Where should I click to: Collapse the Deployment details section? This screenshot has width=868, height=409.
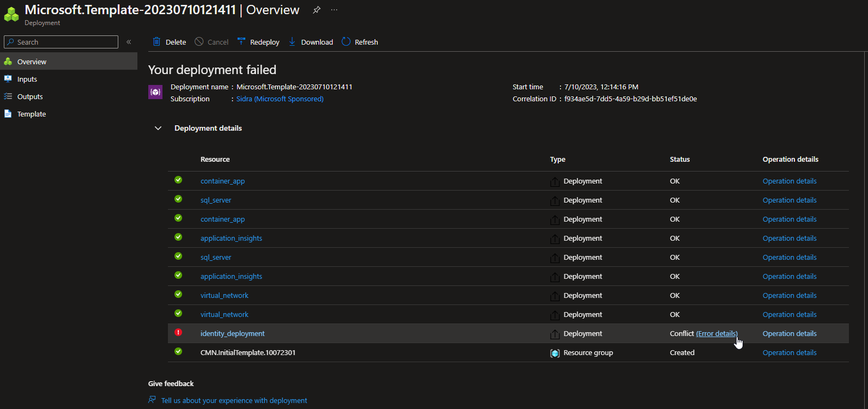(x=158, y=129)
